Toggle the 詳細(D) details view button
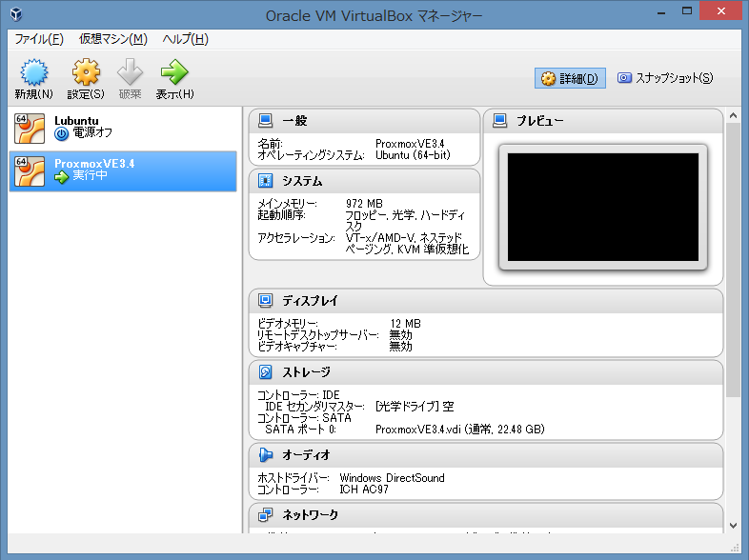749x560 pixels. 570,78
